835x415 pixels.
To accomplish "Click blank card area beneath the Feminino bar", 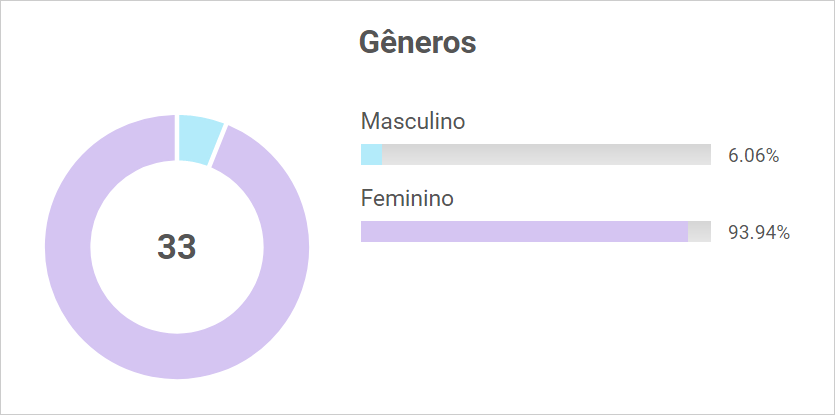I will (560, 320).
